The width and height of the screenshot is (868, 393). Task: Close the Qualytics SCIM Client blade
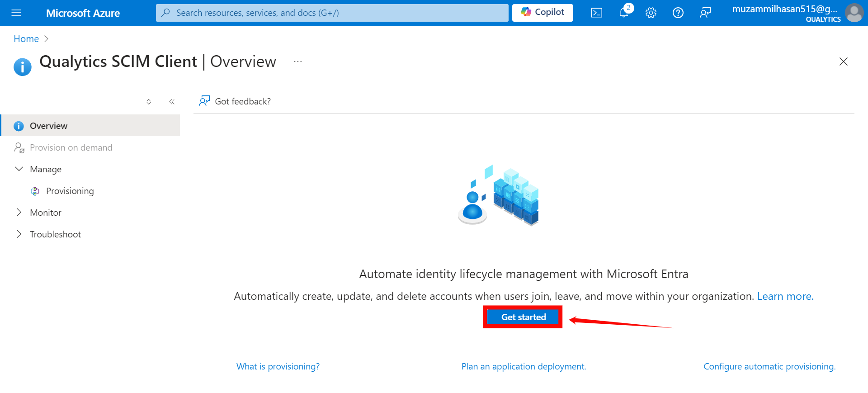click(x=844, y=62)
